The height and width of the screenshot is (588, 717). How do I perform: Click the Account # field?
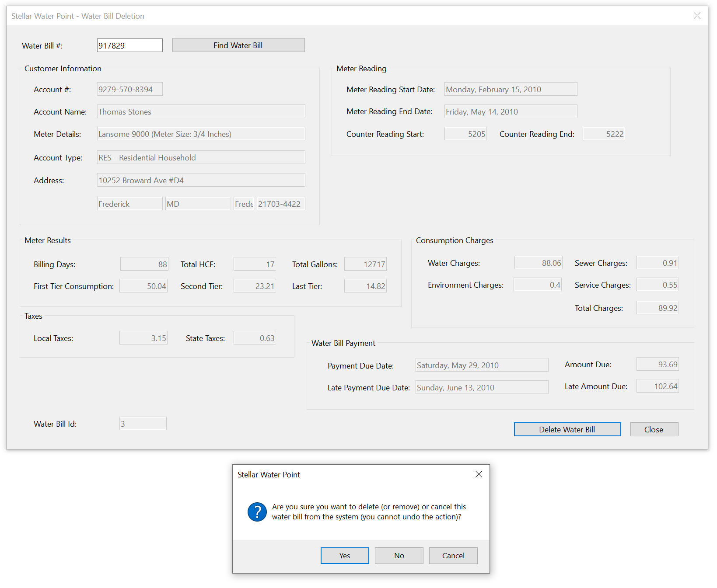coord(129,89)
